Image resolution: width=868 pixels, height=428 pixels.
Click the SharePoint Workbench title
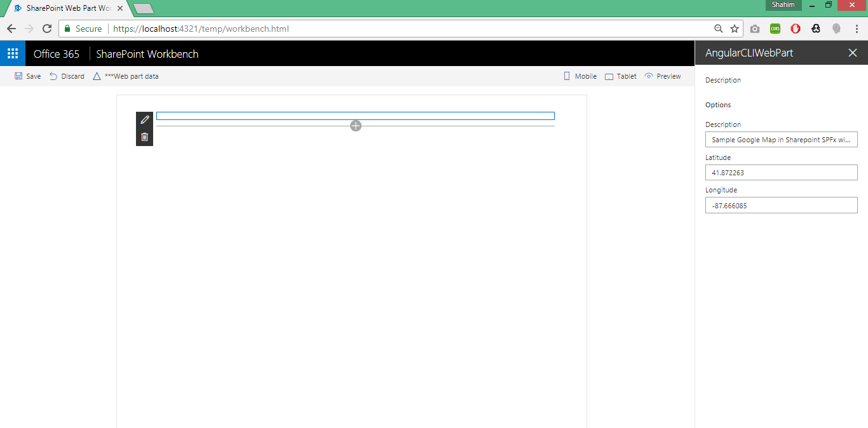click(x=147, y=54)
